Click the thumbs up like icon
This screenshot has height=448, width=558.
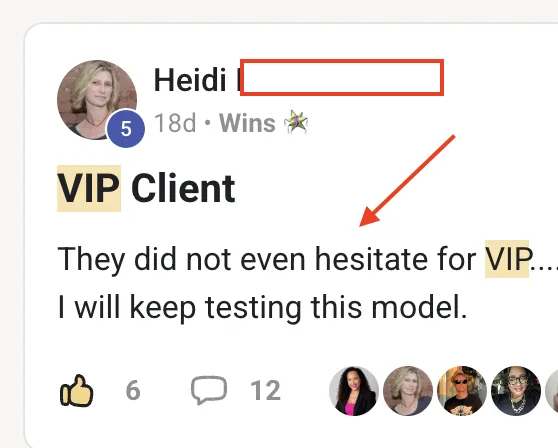point(77,390)
